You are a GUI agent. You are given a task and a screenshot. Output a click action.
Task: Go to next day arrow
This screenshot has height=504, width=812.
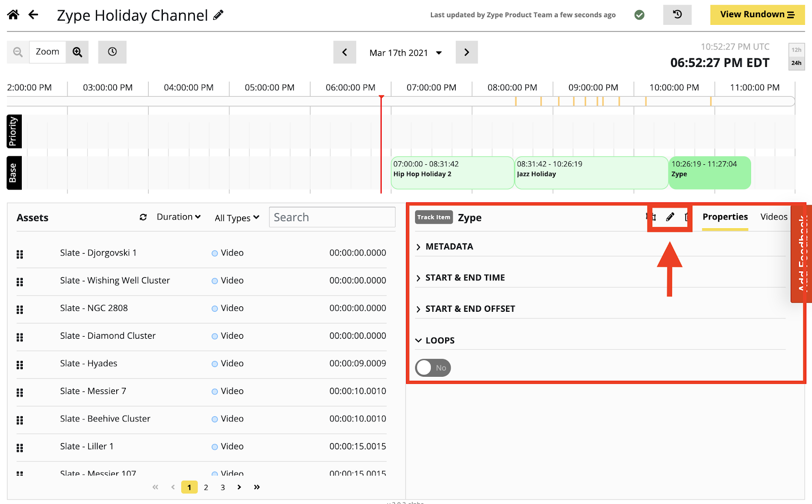[466, 52]
